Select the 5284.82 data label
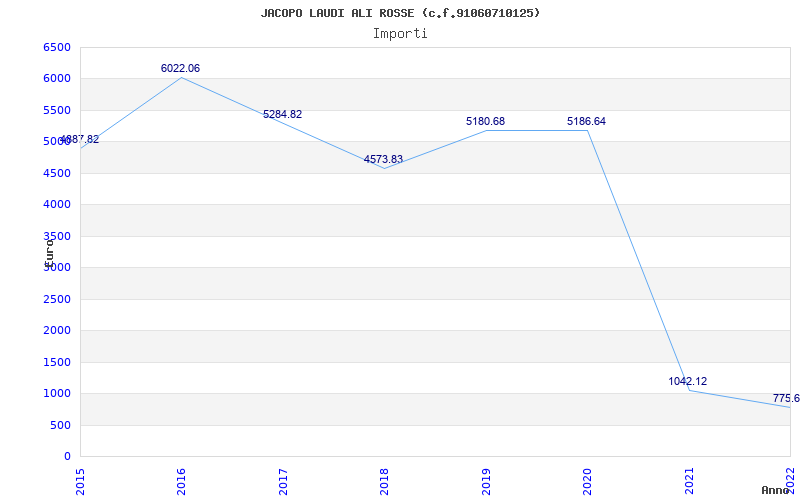Viewport: 800px width, 500px height. coord(282,115)
